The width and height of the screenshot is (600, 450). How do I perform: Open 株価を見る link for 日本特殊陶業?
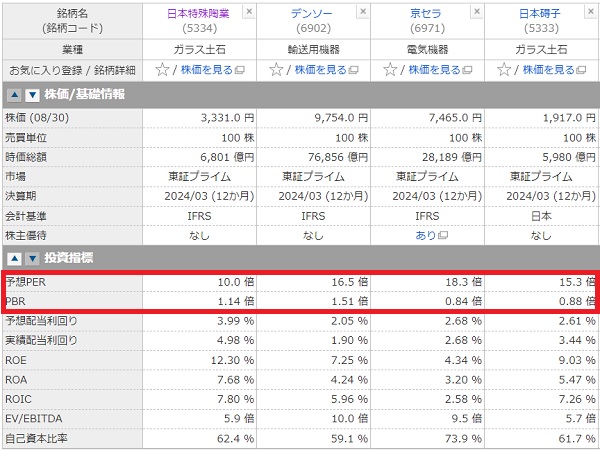(212, 70)
